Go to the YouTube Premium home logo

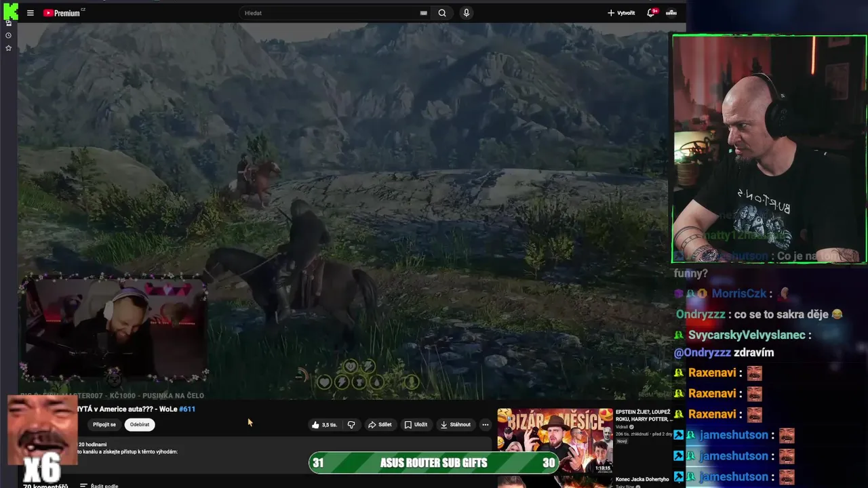[62, 13]
